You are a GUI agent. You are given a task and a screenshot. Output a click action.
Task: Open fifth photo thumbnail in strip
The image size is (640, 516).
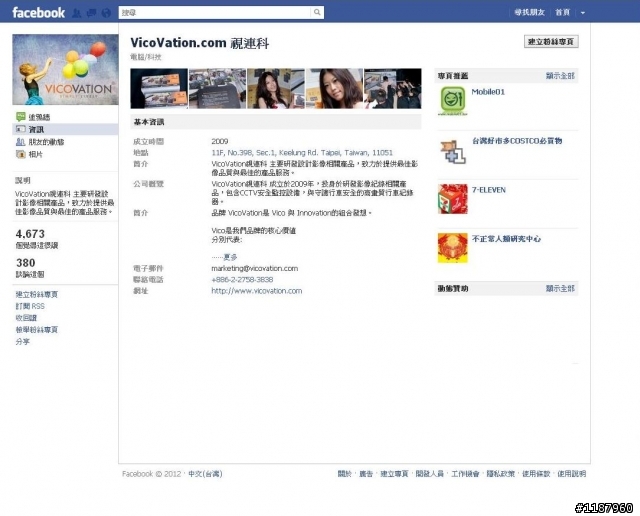point(393,89)
